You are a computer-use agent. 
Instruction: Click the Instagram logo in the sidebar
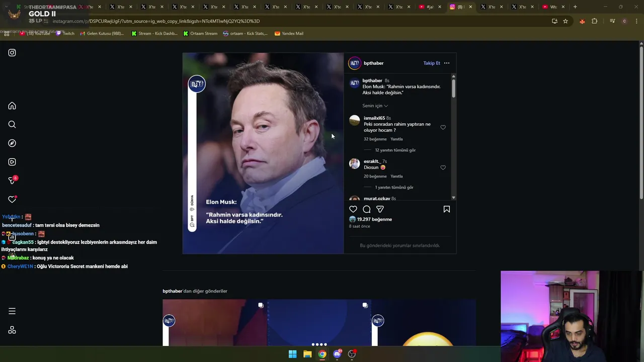12,53
